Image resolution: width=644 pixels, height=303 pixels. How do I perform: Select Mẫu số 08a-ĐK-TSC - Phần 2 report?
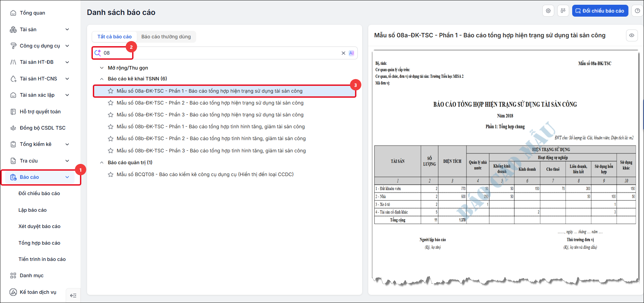pyautogui.click(x=210, y=103)
